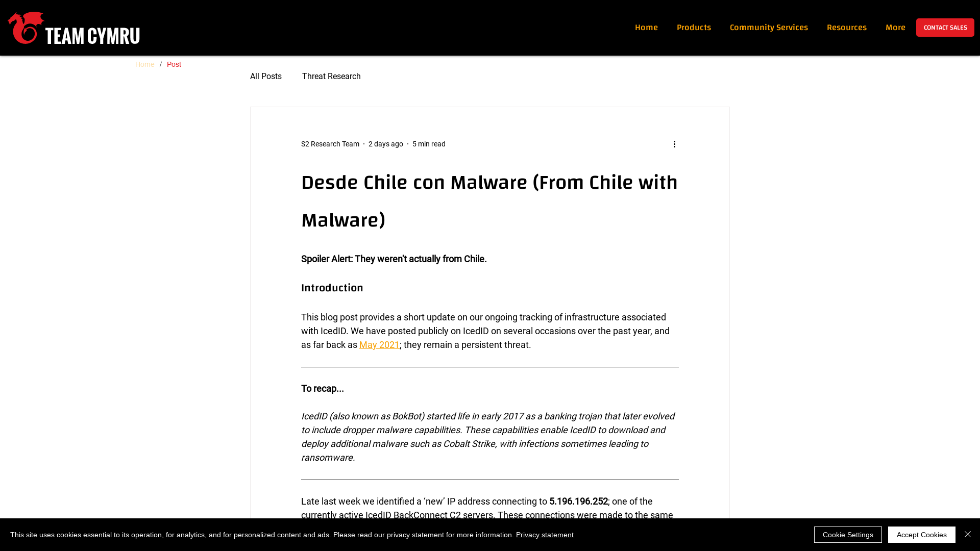980x551 pixels.
Task: Click the Products navigation menu item
Action: pyautogui.click(x=694, y=28)
